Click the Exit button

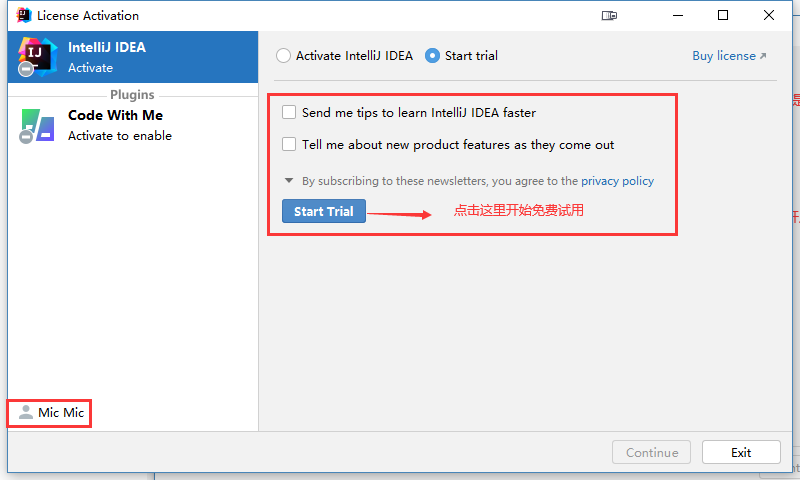point(741,453)
